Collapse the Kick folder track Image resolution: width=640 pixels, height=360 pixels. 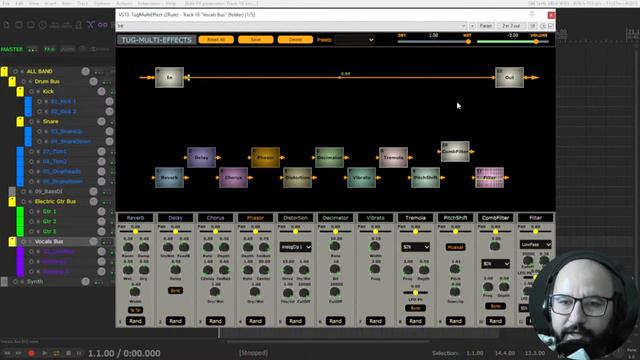tap(20, 91)
